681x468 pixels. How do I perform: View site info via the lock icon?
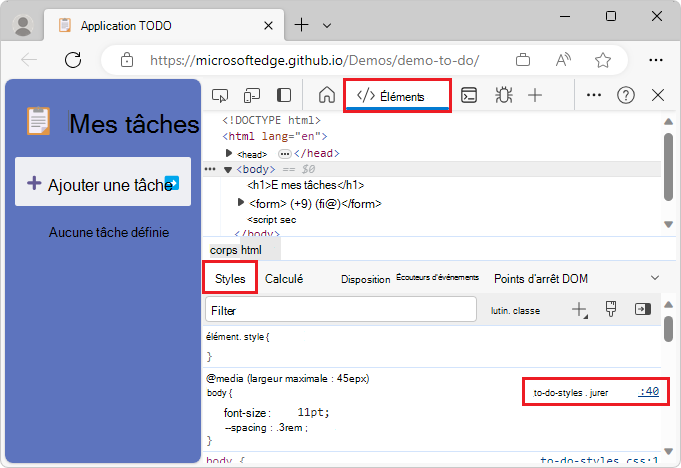(127, 60)
